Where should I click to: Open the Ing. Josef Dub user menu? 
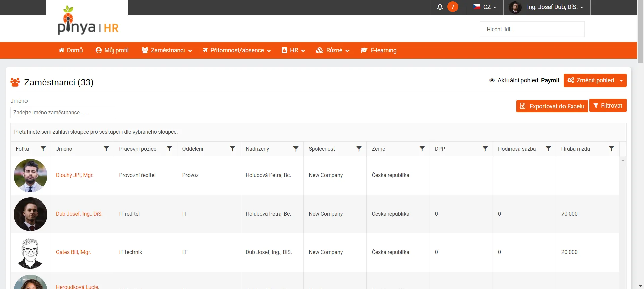(x=555, y=7)
